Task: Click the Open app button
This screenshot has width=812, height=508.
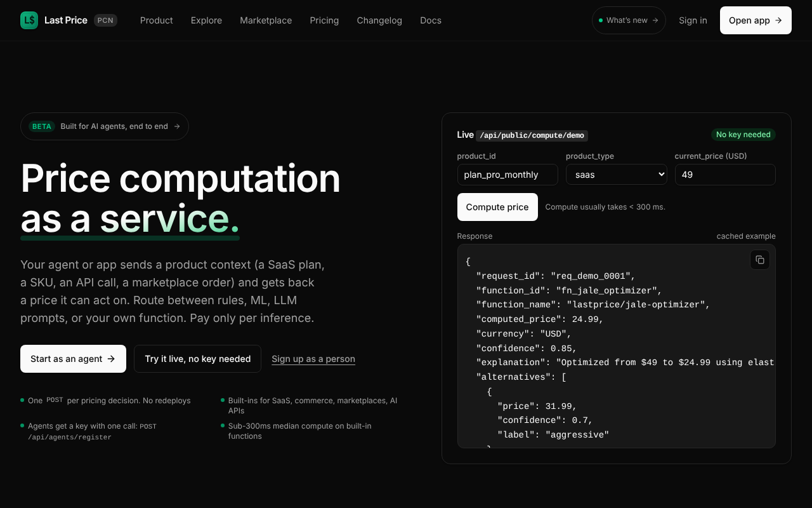Action: click(756, 20)
